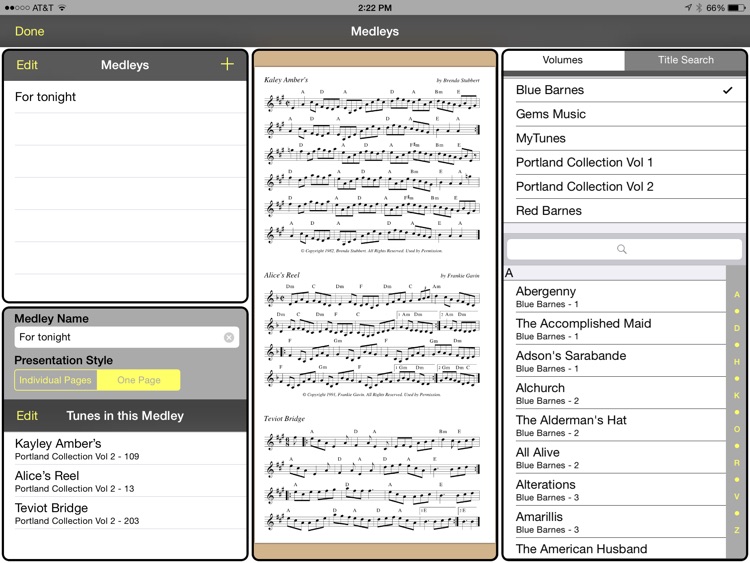Tap the plus icon to add medley
Image resolution: width=750 pixels, height=563 pixels.
[227, 64]
